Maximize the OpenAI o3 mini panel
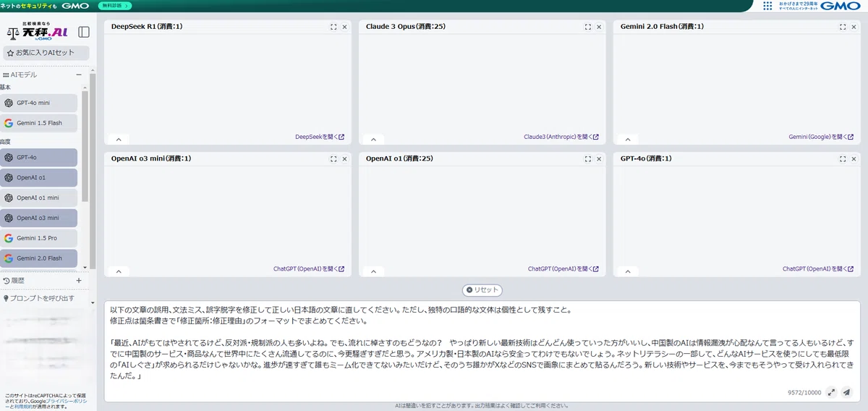Viewport: 868px width, 411px height. pos(333,158)
